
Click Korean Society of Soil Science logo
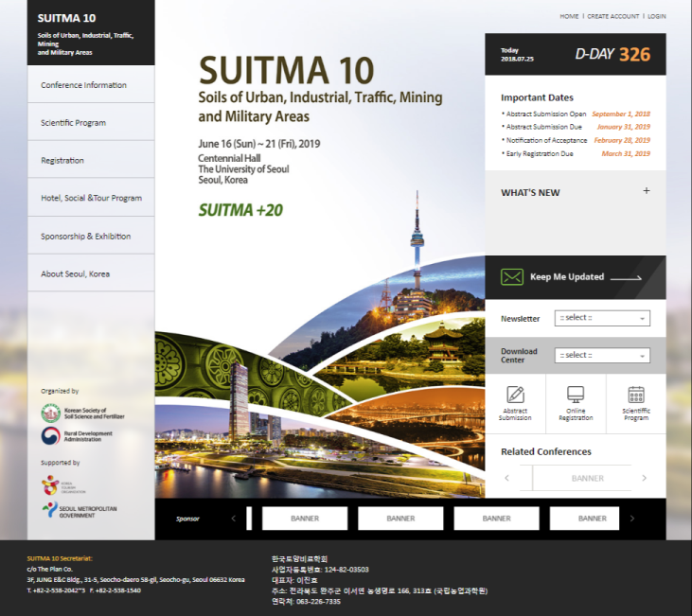click(x=83, y=413)
